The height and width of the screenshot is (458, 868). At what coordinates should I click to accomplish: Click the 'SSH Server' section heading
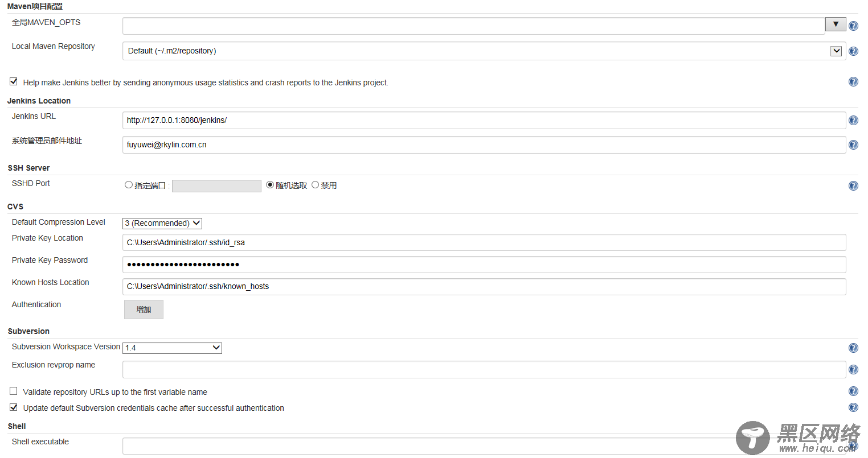point(28,168)
